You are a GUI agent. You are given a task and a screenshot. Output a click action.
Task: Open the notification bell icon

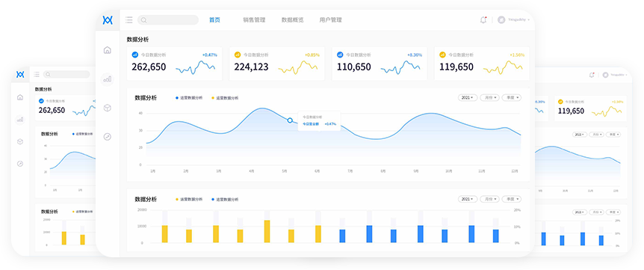[x=483, y=19]
